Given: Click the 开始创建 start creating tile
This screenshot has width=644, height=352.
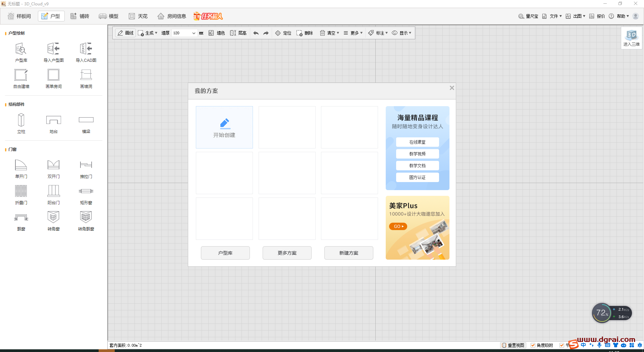Looking at the screenshot, I should [224, 127].
